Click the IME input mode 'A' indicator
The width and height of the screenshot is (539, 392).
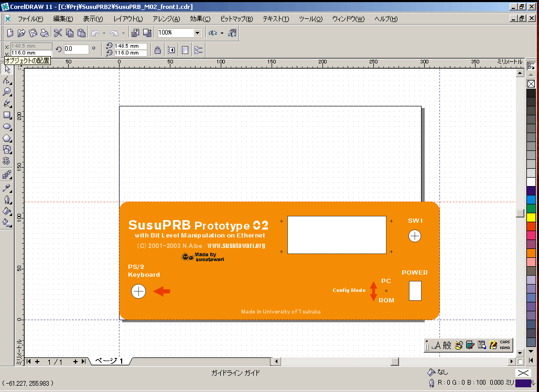437,345
